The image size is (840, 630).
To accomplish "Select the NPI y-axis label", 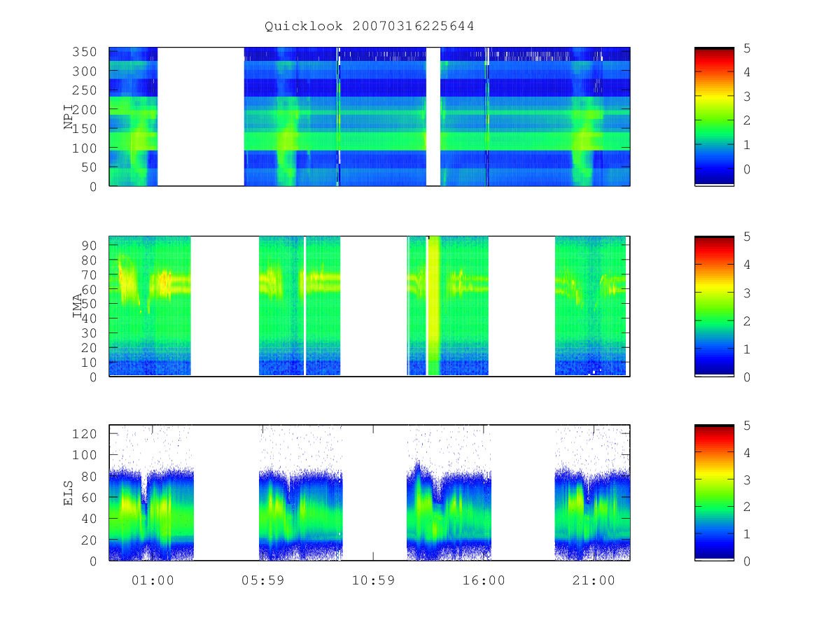I will pyautogui.click(x=69, y=117).
